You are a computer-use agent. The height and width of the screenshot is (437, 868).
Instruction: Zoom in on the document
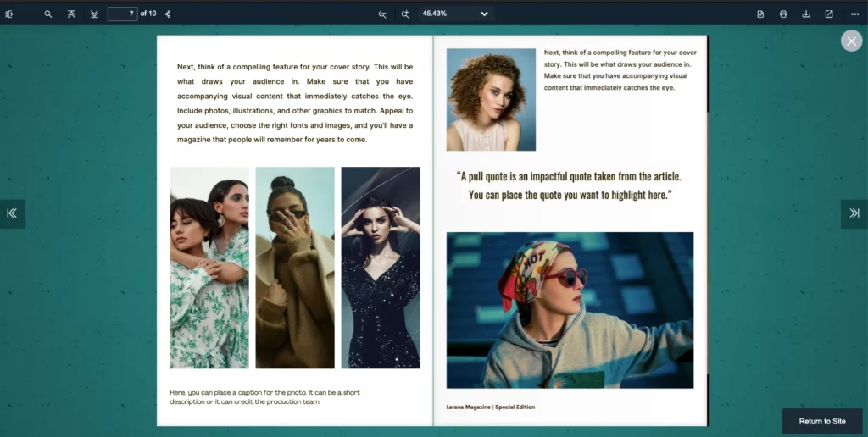pyautogui.click(x=405, y=14)
